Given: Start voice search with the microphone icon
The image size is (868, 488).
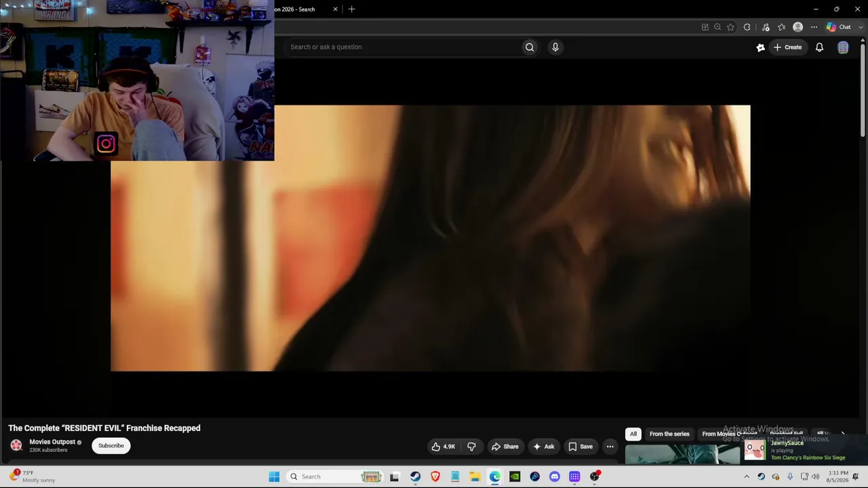Looking at the screenshot, I should (555, 47).
